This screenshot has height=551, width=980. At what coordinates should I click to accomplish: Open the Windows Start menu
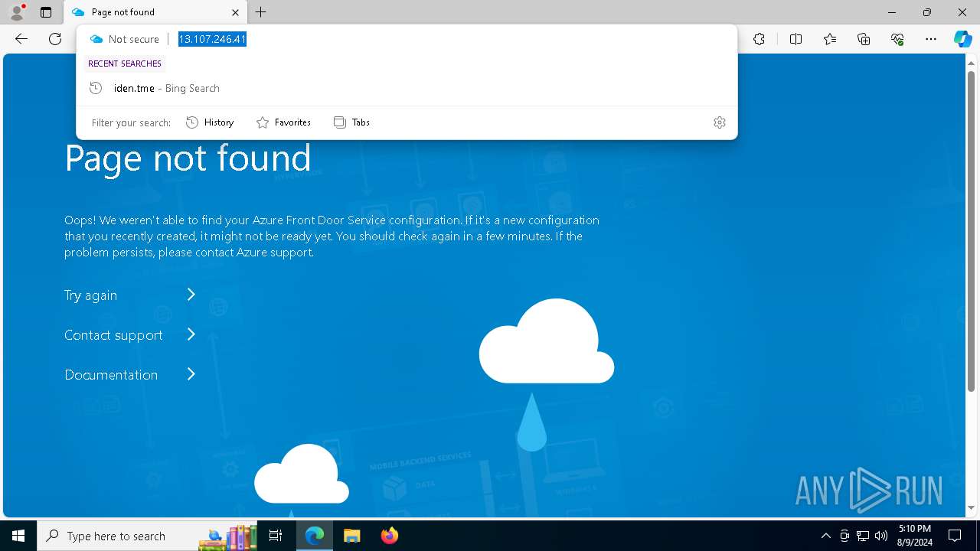(x=18, y=536)
